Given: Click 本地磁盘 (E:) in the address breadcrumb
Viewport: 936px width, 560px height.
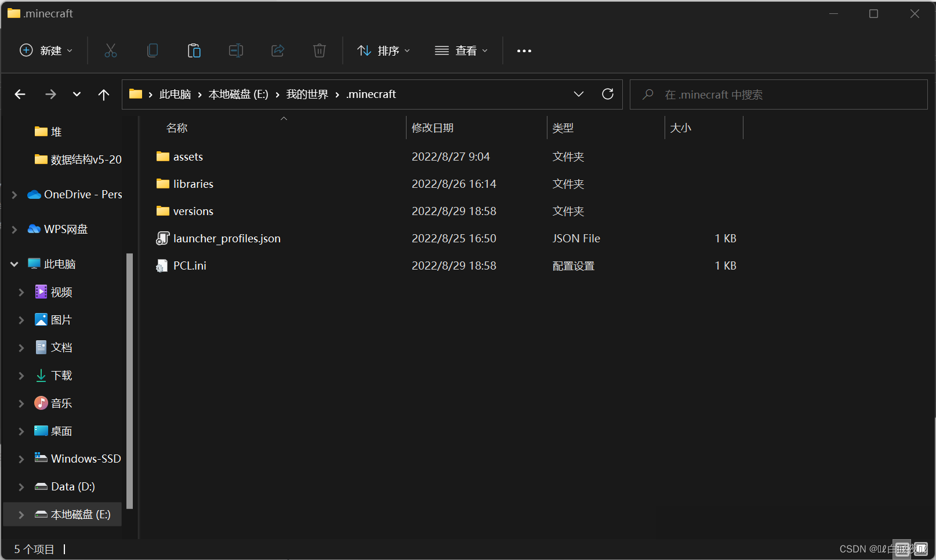Looking at the screenshot, I should tap(238, 94).
